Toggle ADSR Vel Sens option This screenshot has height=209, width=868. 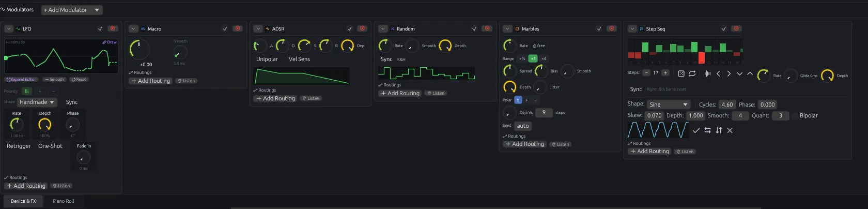coord(299,59)
